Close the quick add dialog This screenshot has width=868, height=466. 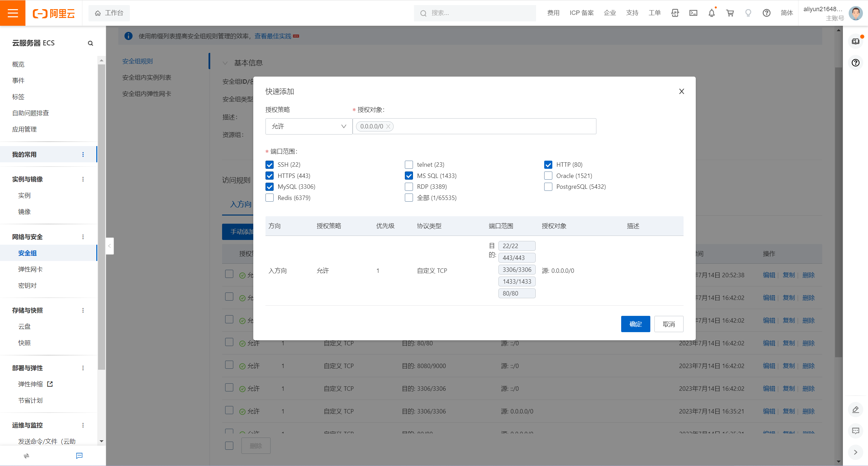[682, 91]
